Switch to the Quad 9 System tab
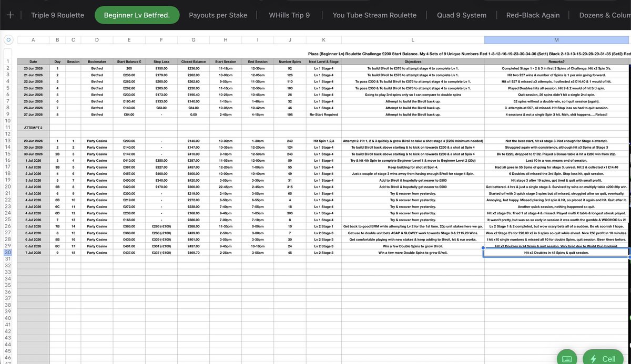 [x=462, y=15]
